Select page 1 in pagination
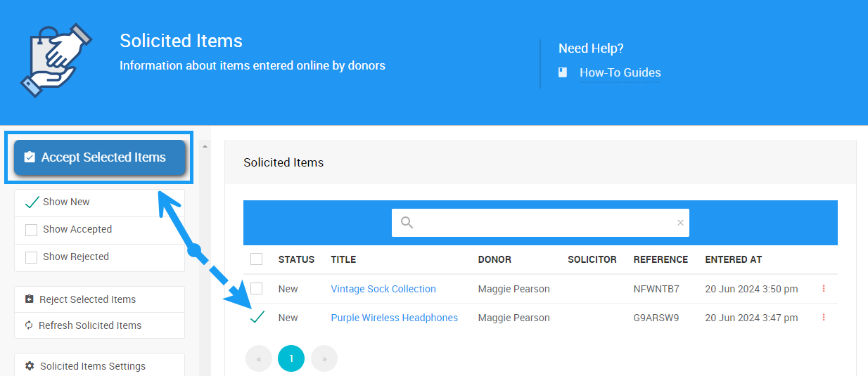Screen dimensions: 868x376 [291, 359]
